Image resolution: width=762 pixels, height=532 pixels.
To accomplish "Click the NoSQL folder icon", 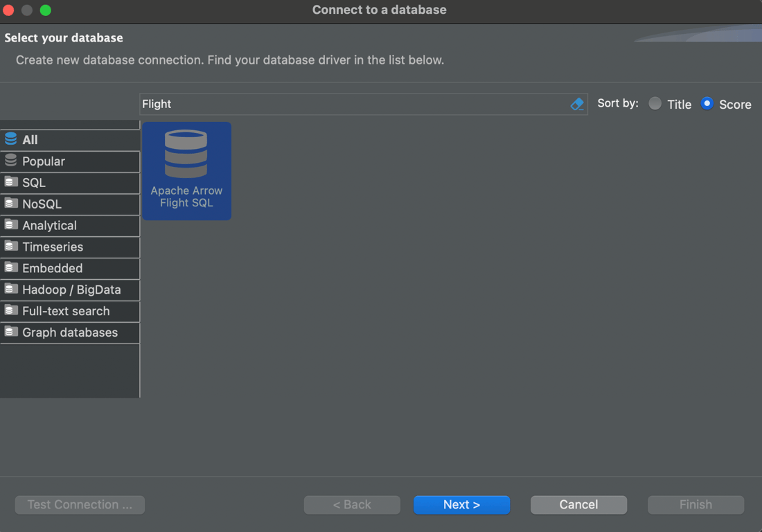I will click(10, 203).
